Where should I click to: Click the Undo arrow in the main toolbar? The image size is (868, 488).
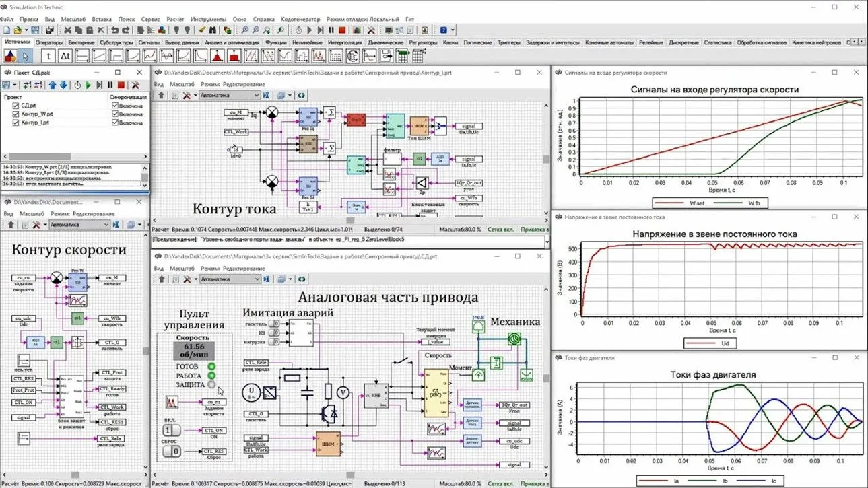pyautogui.click(x=115, y=30)
